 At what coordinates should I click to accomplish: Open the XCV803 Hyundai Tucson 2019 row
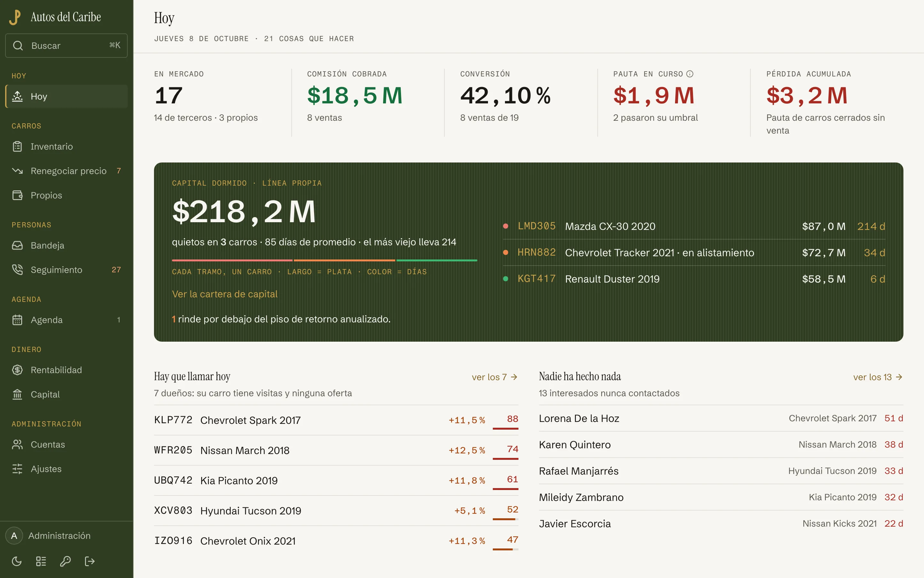point(336,511)
